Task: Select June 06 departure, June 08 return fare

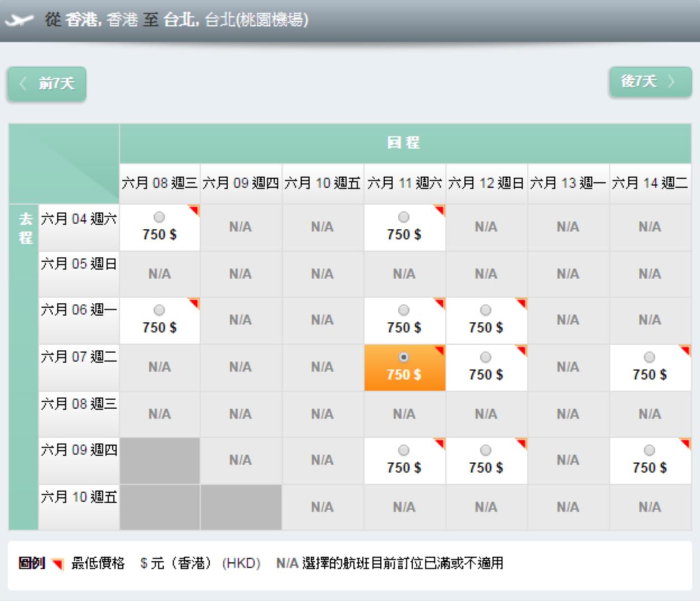Action: (159, 311)
